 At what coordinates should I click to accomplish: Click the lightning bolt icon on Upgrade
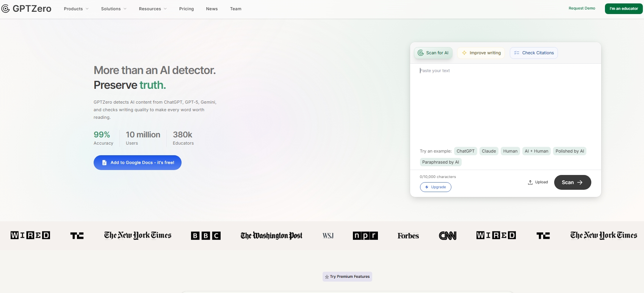(x=427, y=187)
